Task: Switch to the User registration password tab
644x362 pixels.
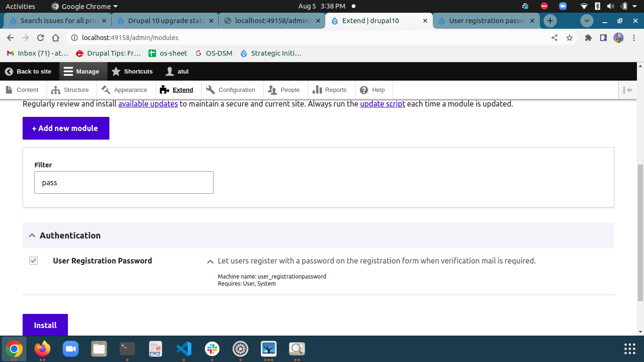Action: click(486, 21)
